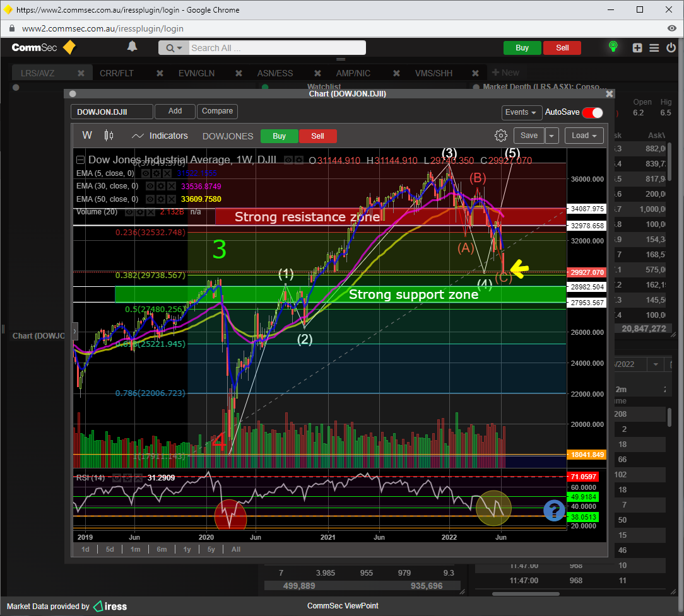Viewport: 684px width, 616px height.
Task: Open the Load dropdown
Action: coord(584,136)
